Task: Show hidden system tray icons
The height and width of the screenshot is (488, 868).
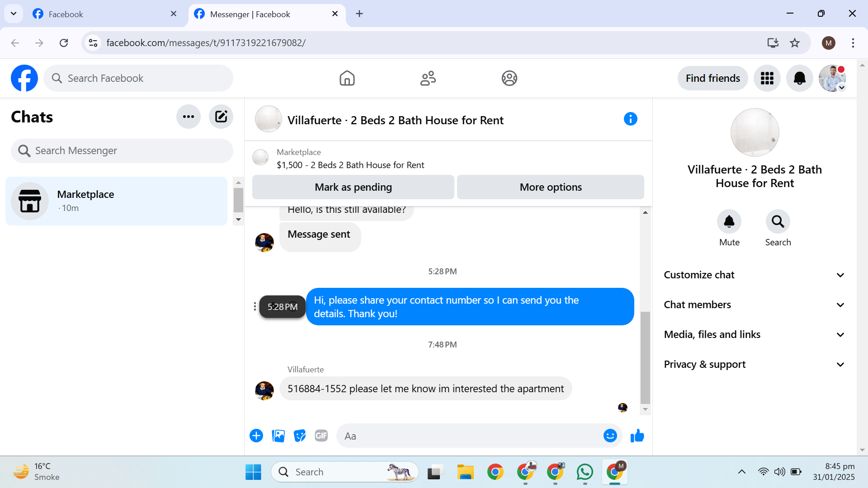Action: (x=742, y=472)
